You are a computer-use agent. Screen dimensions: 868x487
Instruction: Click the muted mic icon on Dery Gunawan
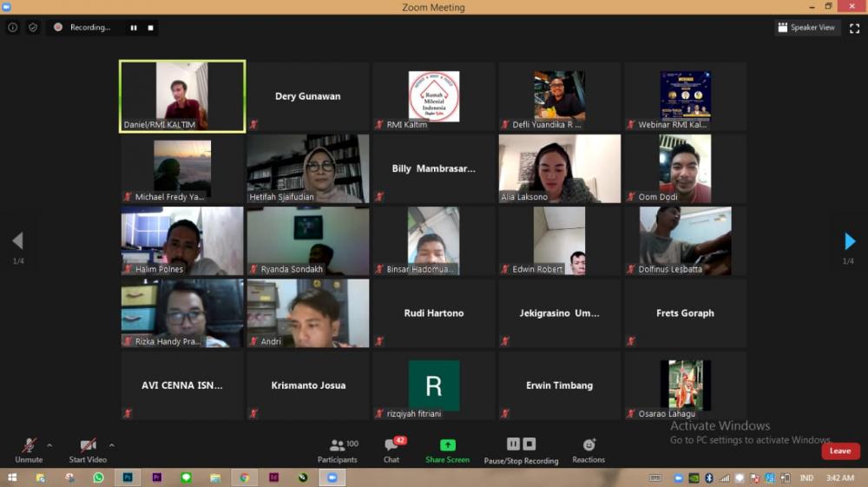coord(253,124)
